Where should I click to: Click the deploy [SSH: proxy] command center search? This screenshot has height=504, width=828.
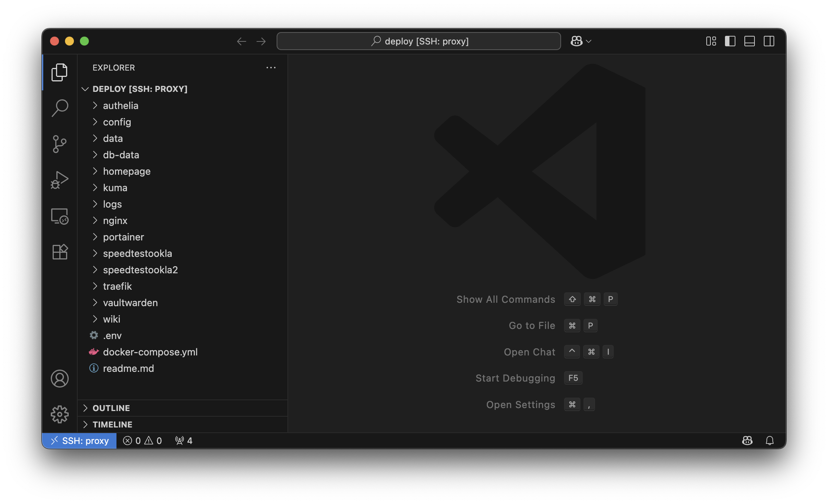tap(418, 41)
